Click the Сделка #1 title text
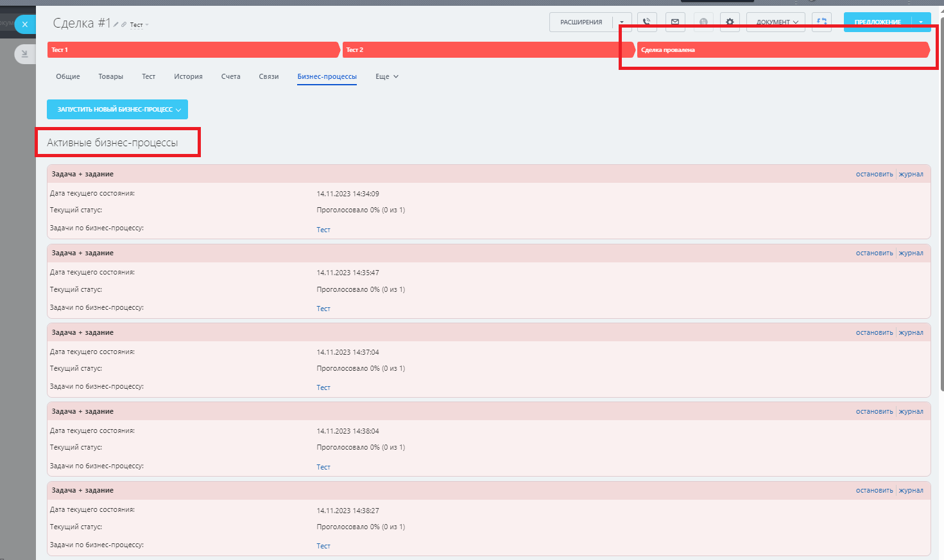The width and height of the screenshot is (944, 560). pyautogui.click(x=82, y=24)
